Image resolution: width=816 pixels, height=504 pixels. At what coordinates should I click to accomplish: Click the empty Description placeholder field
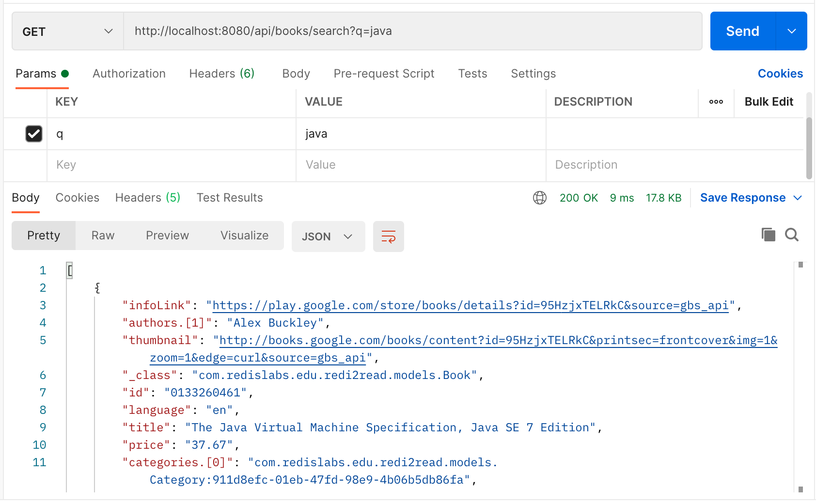pyautogui.click(x=675, y=165)
